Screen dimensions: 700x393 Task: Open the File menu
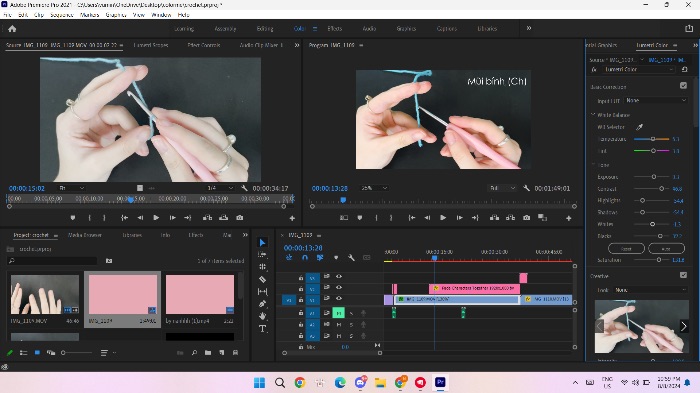(7, 15)
